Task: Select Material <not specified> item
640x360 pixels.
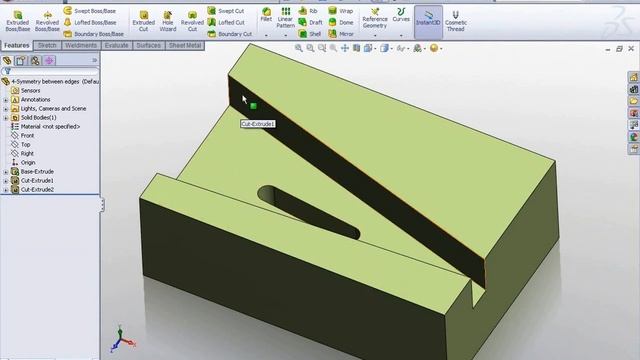Action: 46,127
